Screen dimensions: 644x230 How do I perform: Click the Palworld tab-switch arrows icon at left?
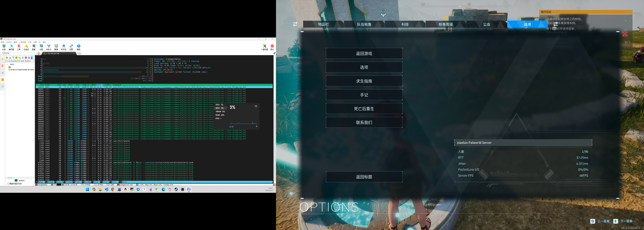tap(295, 24)
